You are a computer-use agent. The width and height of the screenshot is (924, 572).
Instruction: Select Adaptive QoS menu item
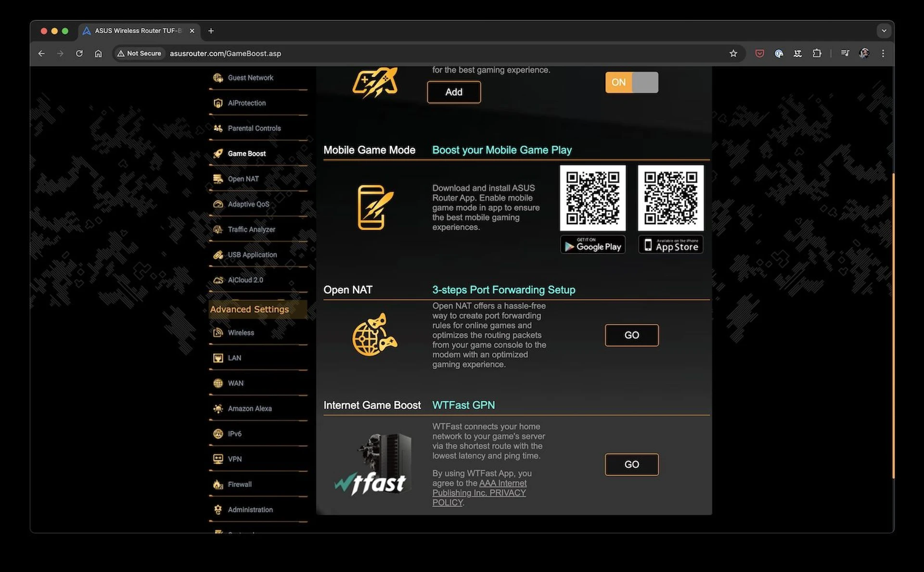point(258,204)
